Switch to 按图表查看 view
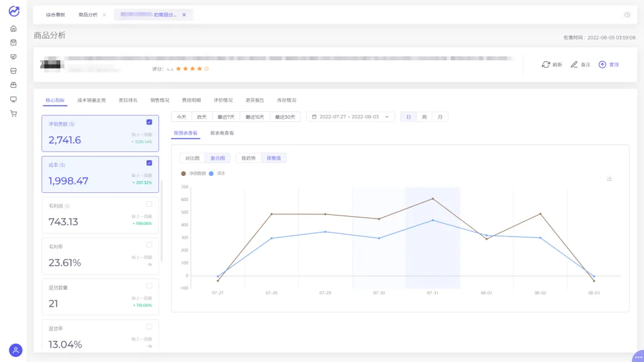Viewport: 644px width, 362px height. pyautogui.click(x=186, y=133)
